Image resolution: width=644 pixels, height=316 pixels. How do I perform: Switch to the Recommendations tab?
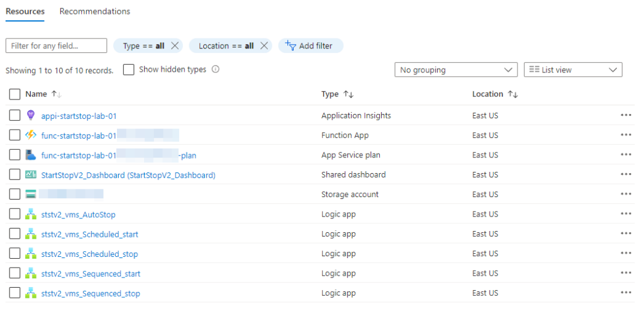[95, 11]
